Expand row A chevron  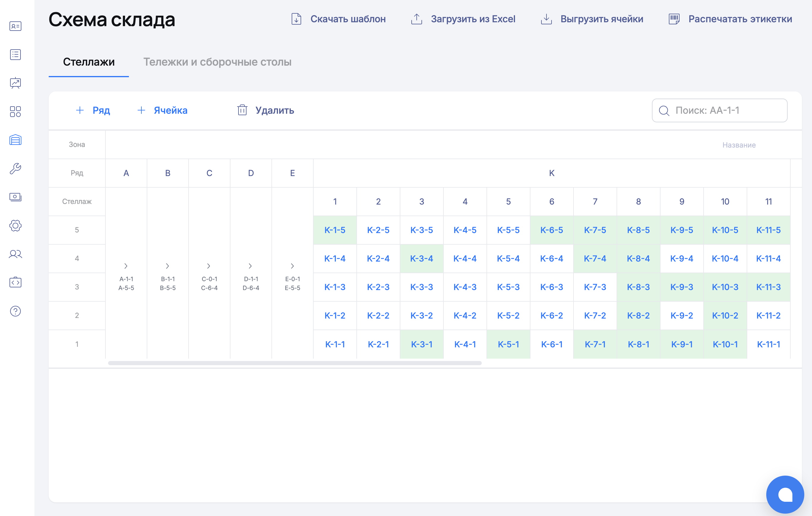126,266
